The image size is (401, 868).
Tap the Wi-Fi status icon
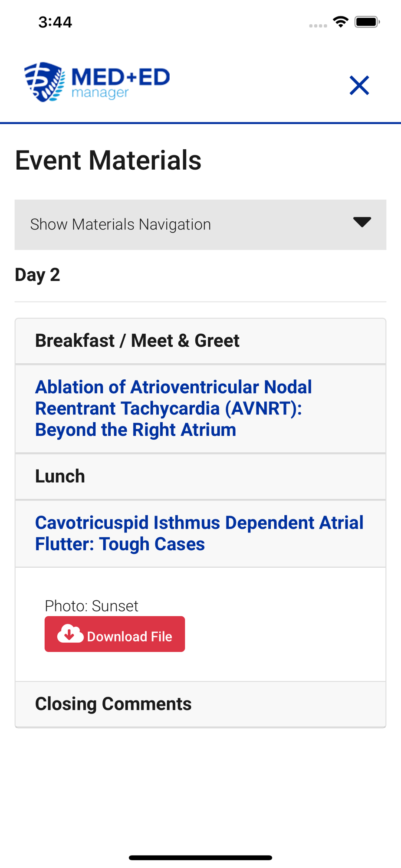(341, 22)
